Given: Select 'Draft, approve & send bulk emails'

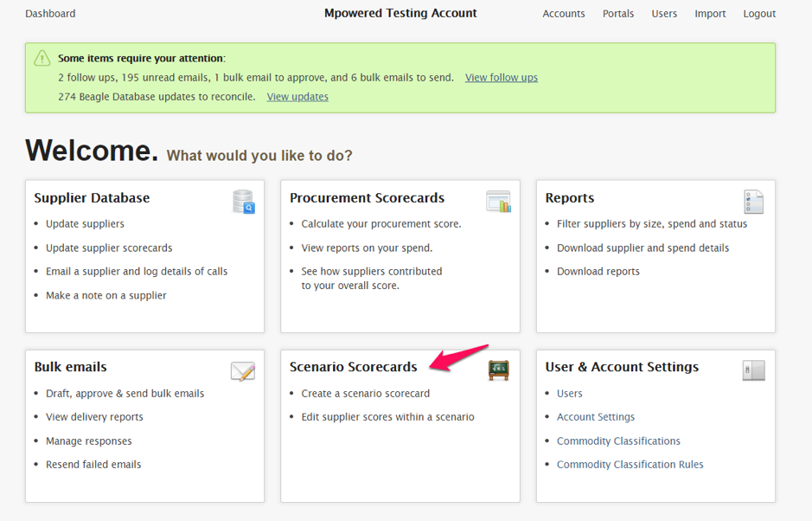Looking at the screenshot, I should 125,394.
